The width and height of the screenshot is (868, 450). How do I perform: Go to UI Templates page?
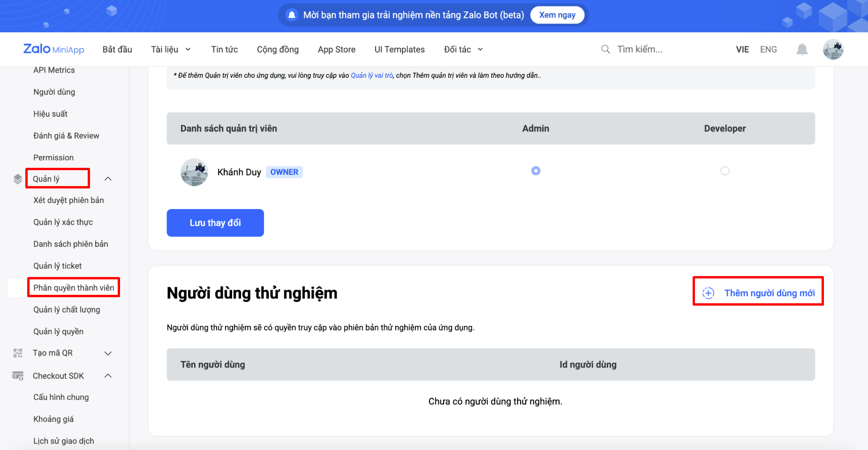[x=399, y=49]
